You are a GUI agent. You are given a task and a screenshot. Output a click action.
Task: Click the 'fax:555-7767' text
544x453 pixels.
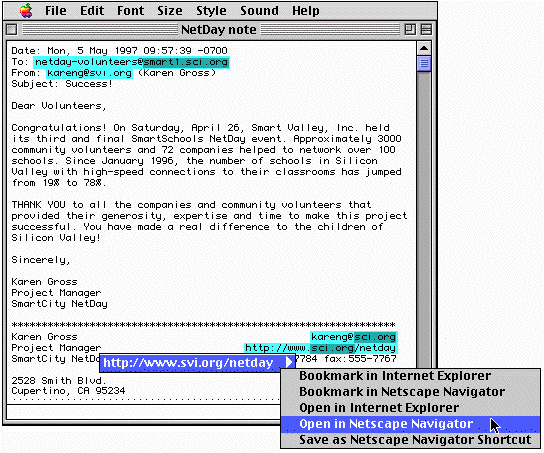[360, 359]
